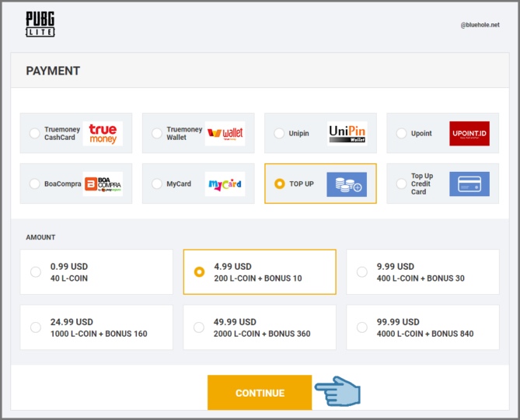Click the UniPin Wallet logo
Image resolution: width=520 pixels, height=420 pixels.
347,133
